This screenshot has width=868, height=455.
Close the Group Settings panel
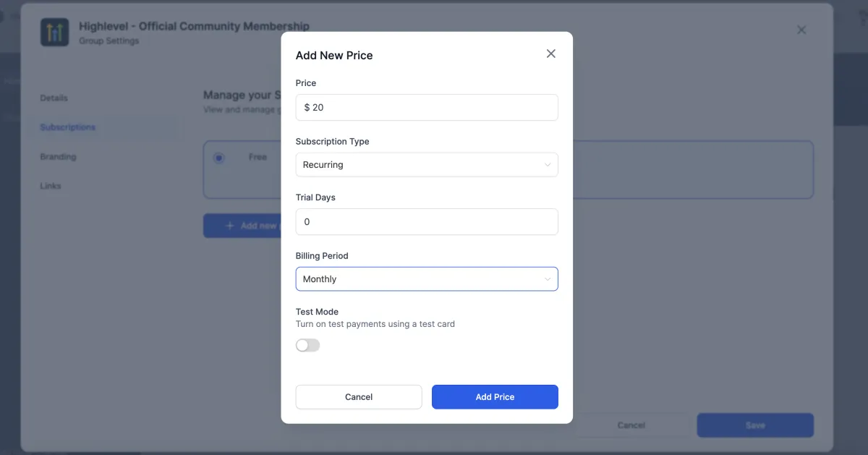[x=801, y=30]
